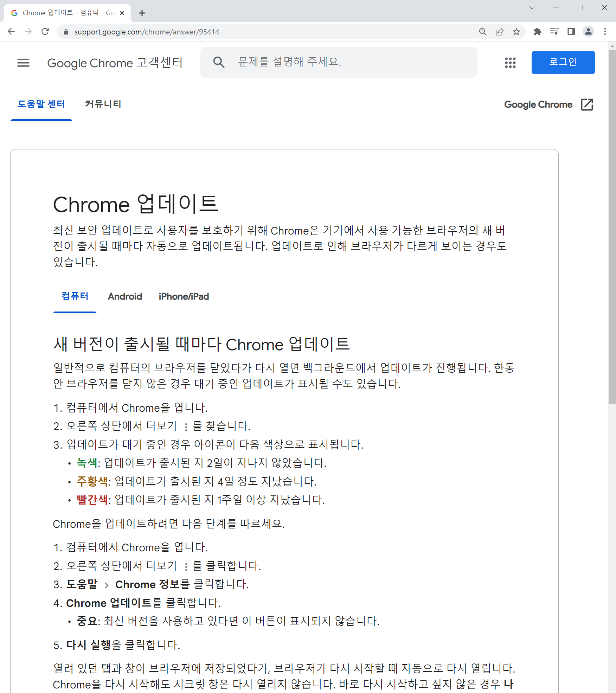Click the sentence Chrome을 업데이트하려면 다음 단계를 따르세요
The height and width of the screenshot is (693, 616).
click(x=169, y=524)
